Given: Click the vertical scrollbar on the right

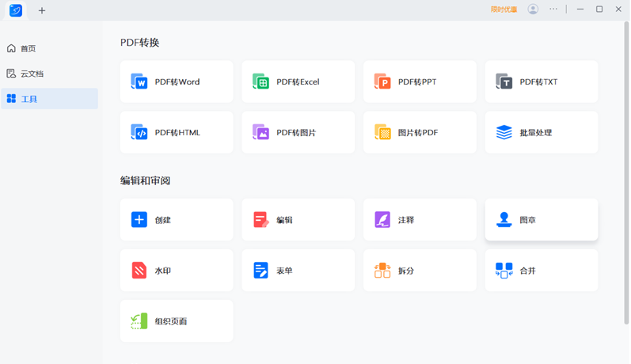Looking at the screenshot, I should point(626,173).
